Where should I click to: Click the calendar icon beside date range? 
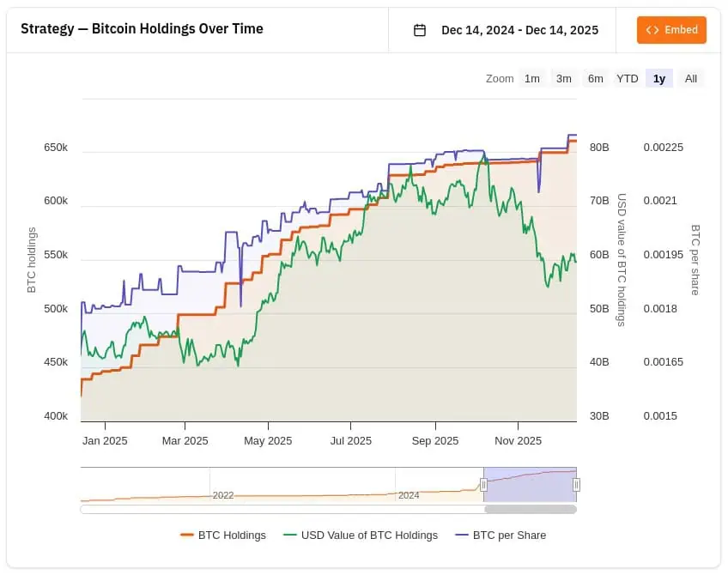[x=420, y=30]
